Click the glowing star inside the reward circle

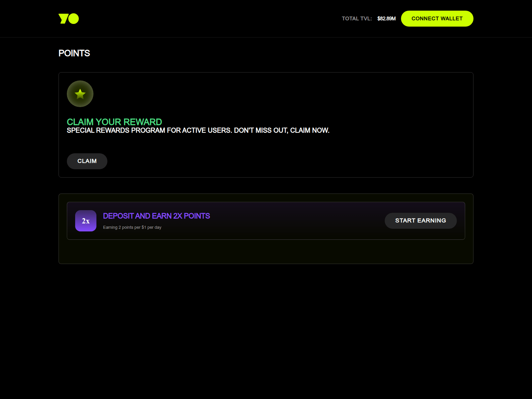(x=80, y=94)
